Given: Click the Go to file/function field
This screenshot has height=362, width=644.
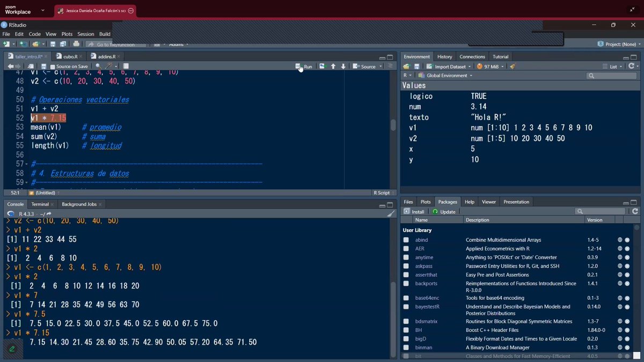Looking at the screenshot, I should pos(115,45).
